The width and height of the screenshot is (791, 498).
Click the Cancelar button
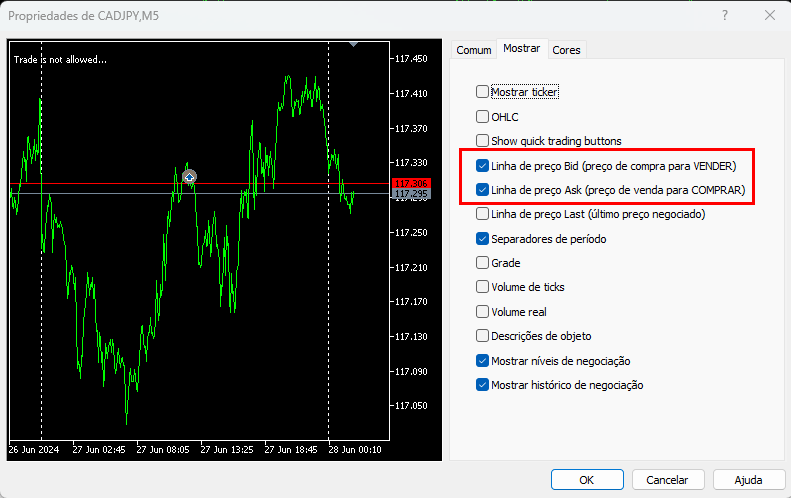pos(667,480)
